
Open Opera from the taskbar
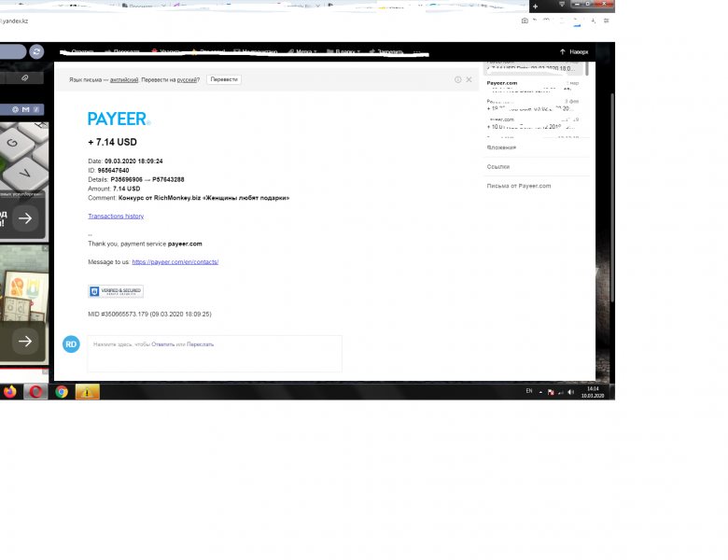pyautogui.click(x=35, y=392)
